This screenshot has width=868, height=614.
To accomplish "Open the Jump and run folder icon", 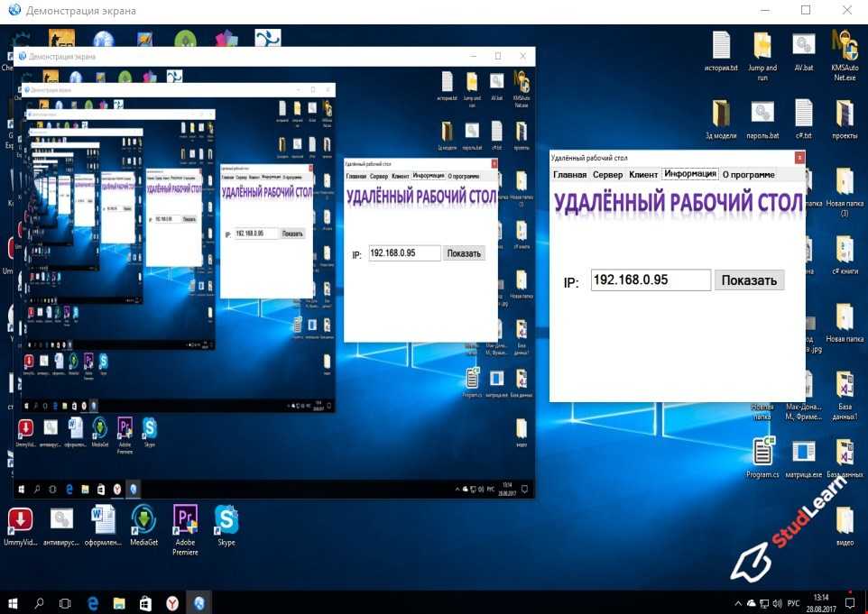I will 762,56.
